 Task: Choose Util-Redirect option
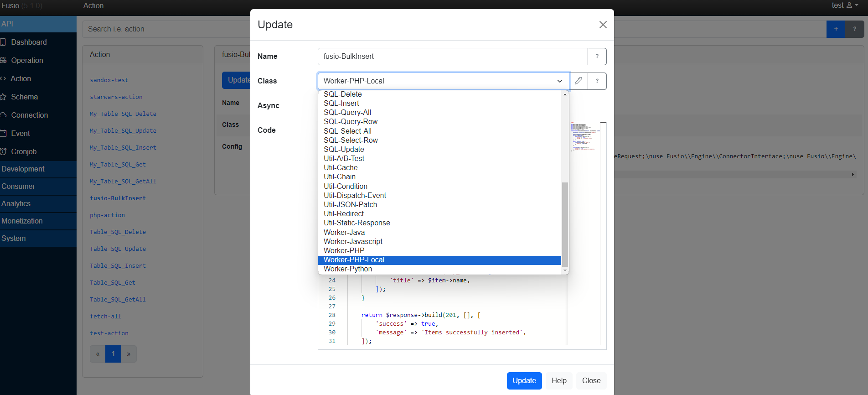tap(439, 213)
